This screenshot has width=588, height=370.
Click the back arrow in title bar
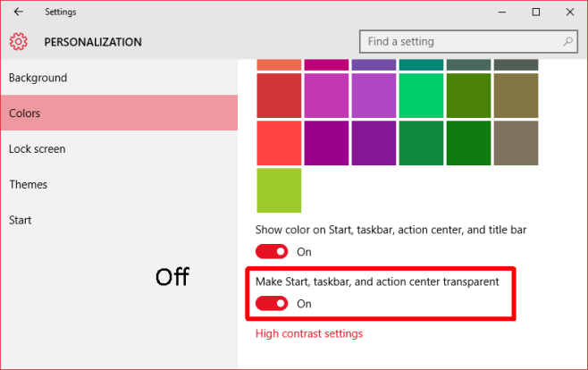click(x=19, y=12)
